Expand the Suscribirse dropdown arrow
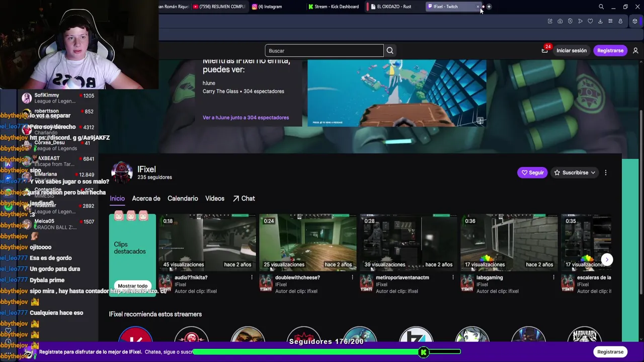The height and width of the screenshot is (362, 644). [593, 172]
